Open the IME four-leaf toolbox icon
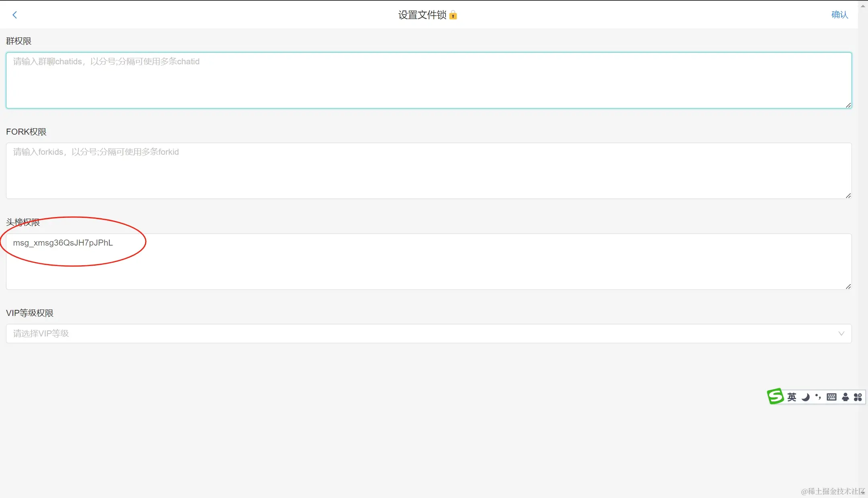Image resolution: width=868 pixels, height=498 pixels. tap(858, 397)
